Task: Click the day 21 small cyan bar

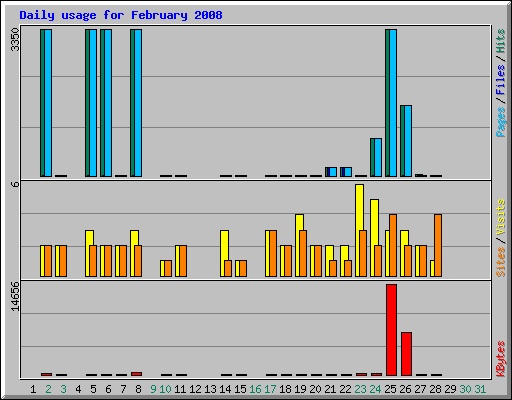Action: [333, 172]
